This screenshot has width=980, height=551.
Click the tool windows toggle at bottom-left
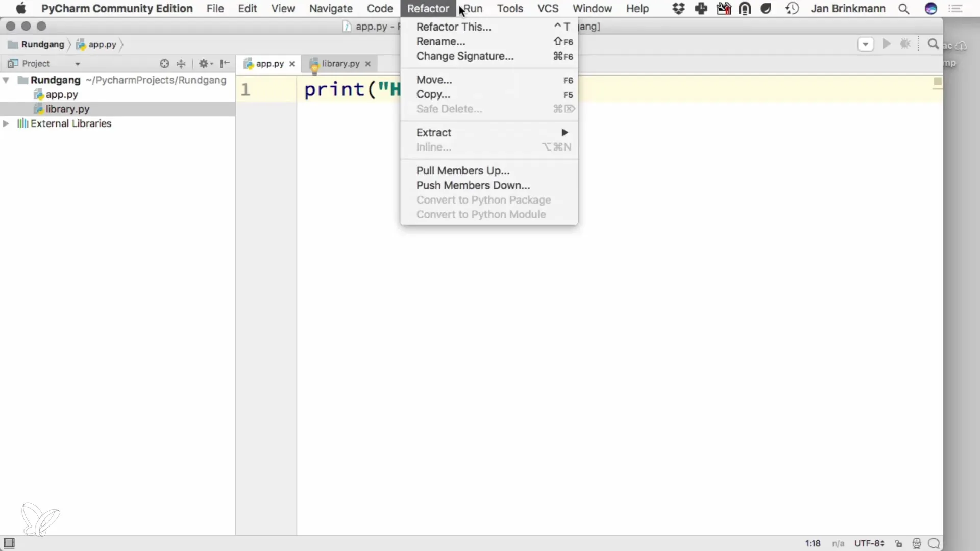click(x=9, y=543)
